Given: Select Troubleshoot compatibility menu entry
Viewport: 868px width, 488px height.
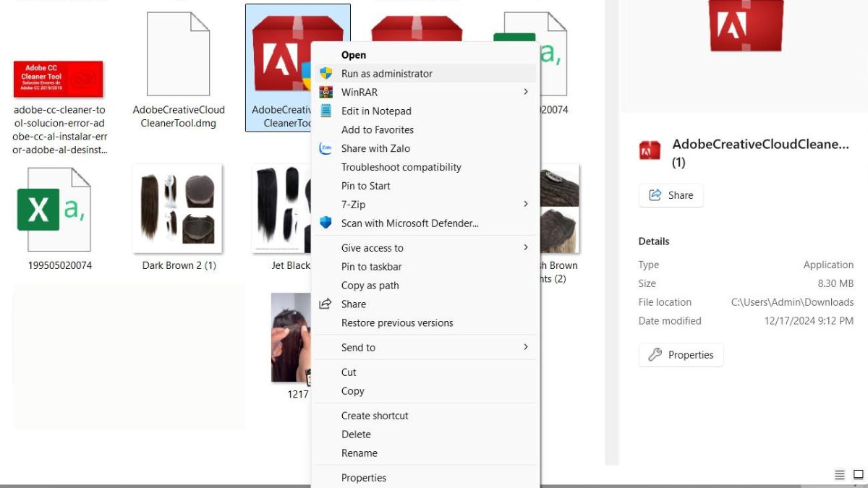Looking at the screenshot, I should click(401, 167).
